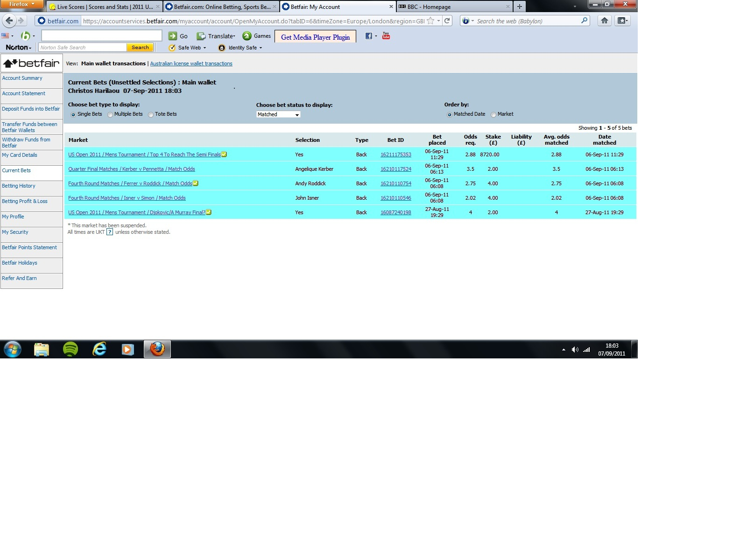Screen dimensions: 747x560
Task: Open Windows Media Player on taskbar
Action: tap(128, 349)
